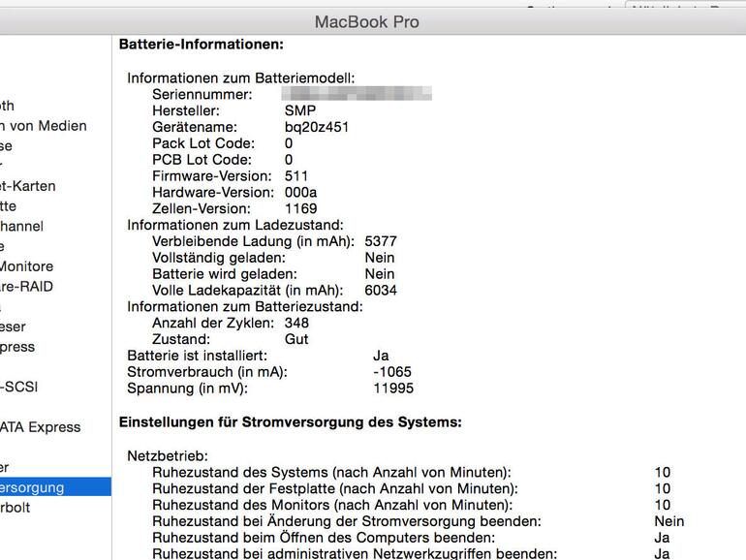Select the Gerätename value "bq20z451"
746x560 pixels.
317,127
